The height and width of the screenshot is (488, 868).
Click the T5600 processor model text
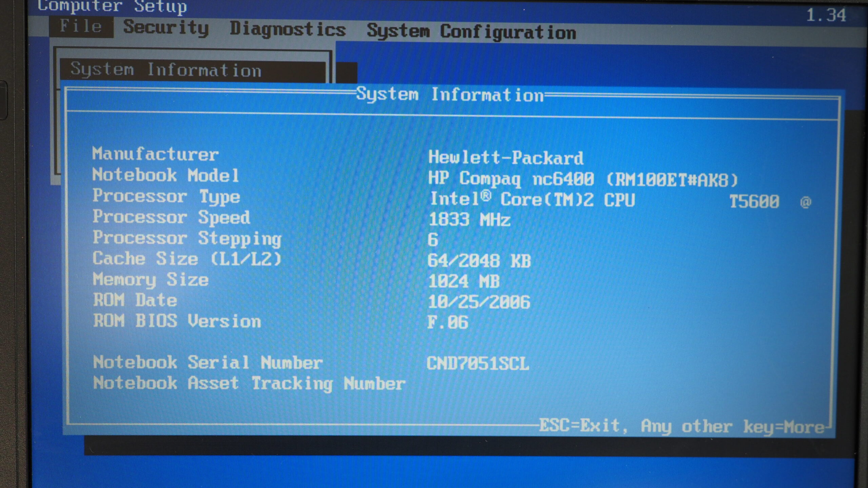(x=754, y=202)
